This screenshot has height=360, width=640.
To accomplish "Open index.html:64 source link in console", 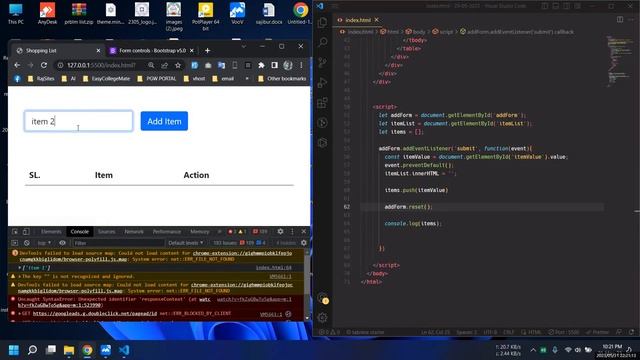I will [273, 268].
